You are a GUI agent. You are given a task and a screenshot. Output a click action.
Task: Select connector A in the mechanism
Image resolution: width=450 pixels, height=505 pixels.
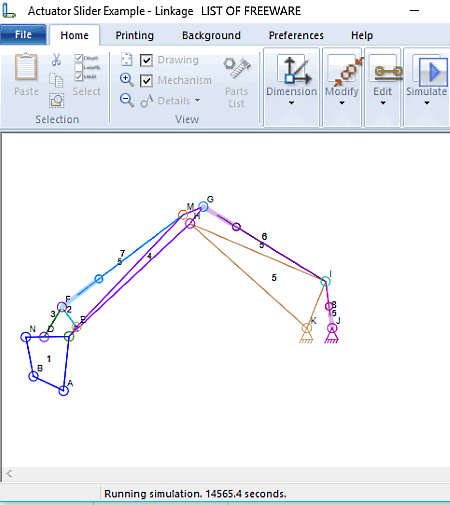tap(63, 390)
